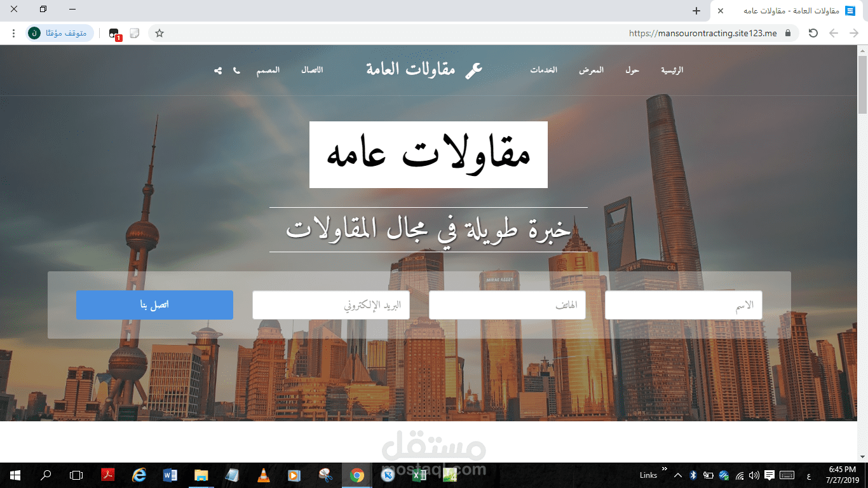Click the page vertical scrollbar thumb

(x=863, y=85)
